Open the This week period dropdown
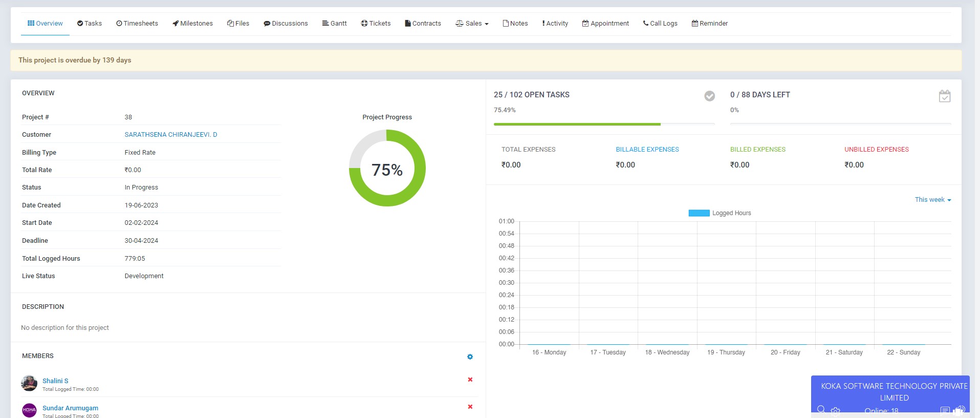Image resolution: width=980 pixels, height=418 pixels. pyautogui.click(x=932, y=200)
